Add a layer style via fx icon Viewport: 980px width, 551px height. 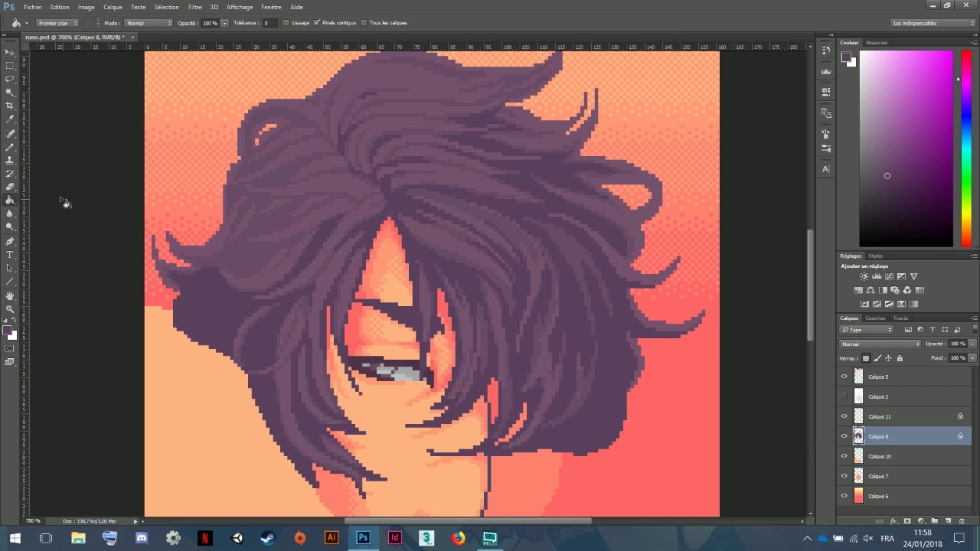click(x=893, y=521)
